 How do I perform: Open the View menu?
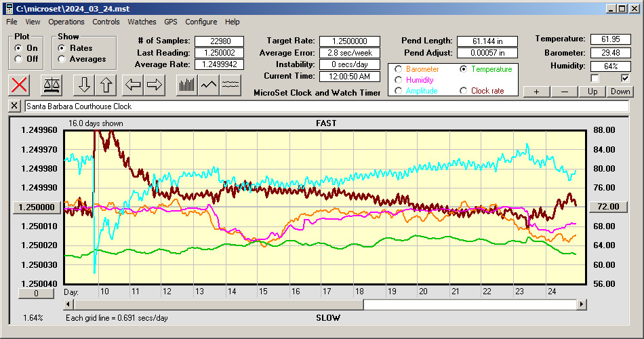(x=33, y=22)
